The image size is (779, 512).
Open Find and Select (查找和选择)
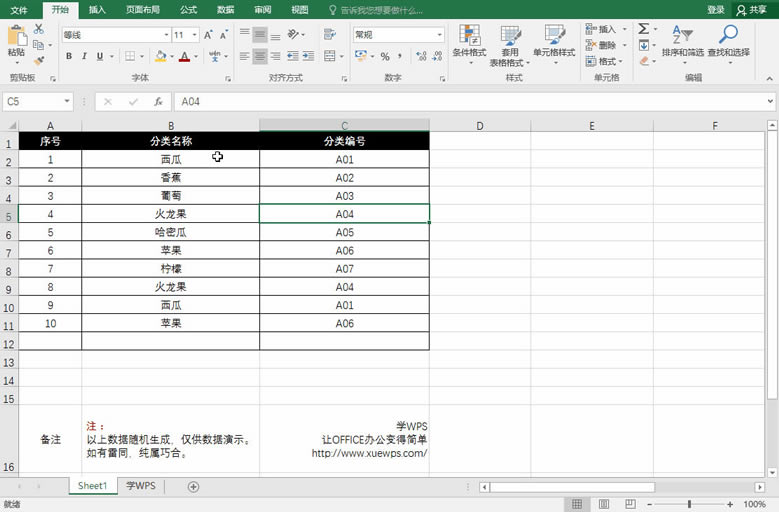(728, 44)
